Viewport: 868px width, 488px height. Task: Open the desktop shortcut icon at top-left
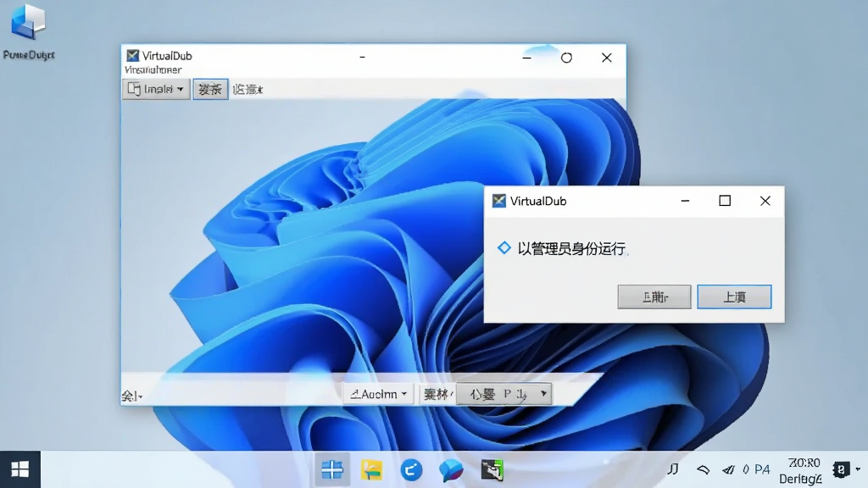click(x=28, y=22)
